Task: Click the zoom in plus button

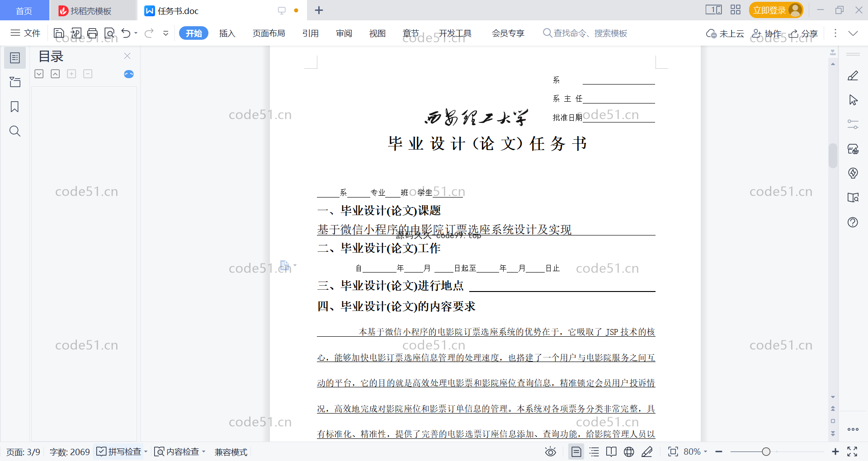Action: (x=835, y=452)
